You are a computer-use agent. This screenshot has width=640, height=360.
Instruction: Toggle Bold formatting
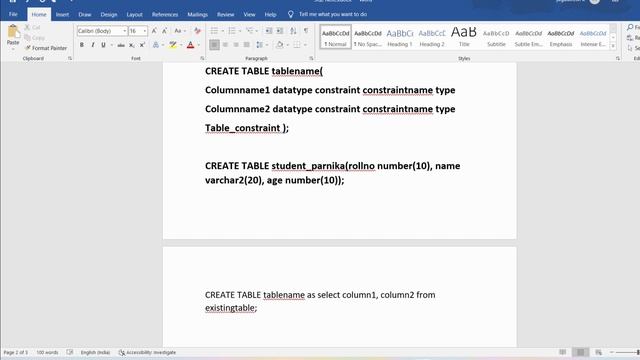(82, 45)
